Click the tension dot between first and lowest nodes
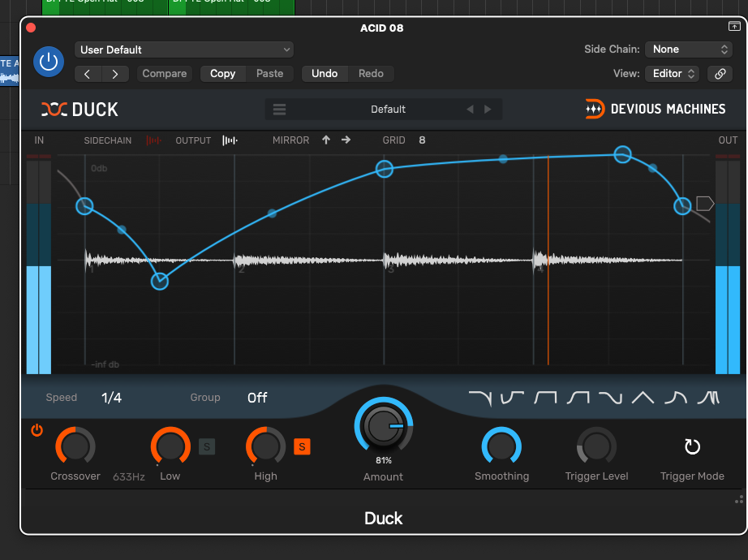The image size is (748, 560). click(122, 230)
